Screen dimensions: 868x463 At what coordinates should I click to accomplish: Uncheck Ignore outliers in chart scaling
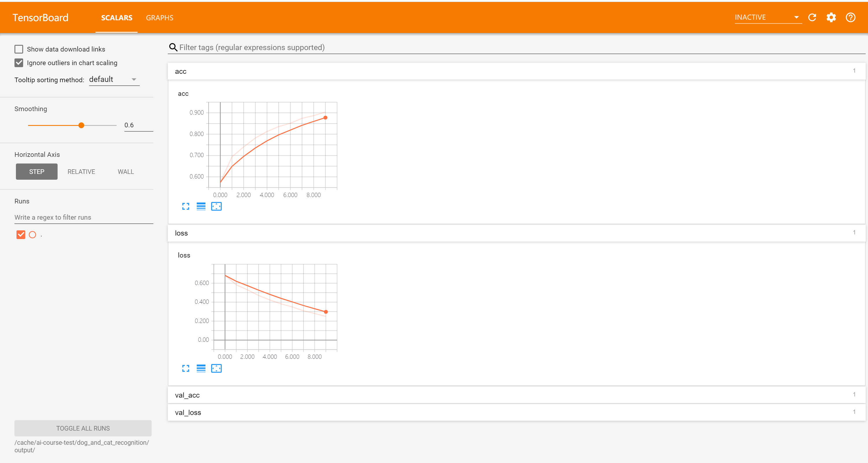tap(19, 63)
